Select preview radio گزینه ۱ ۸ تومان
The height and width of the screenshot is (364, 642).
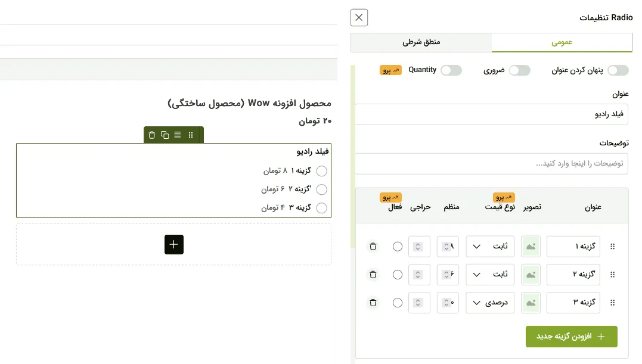(322, 171)
